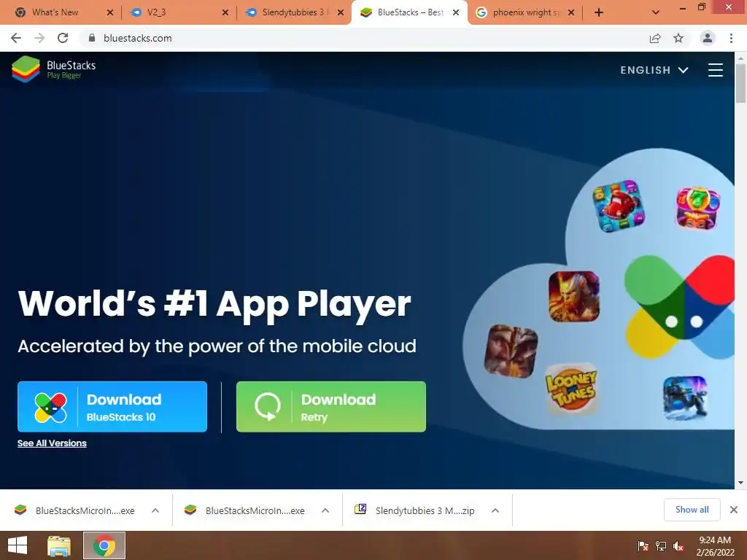
Task: Close the V2_3 tab
Action: (x=225, y=12)
